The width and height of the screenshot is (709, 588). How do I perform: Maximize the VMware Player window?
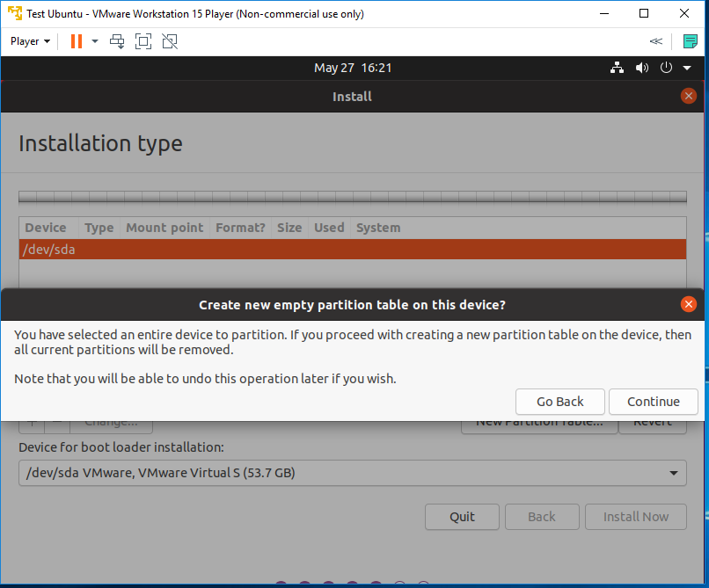644,13
